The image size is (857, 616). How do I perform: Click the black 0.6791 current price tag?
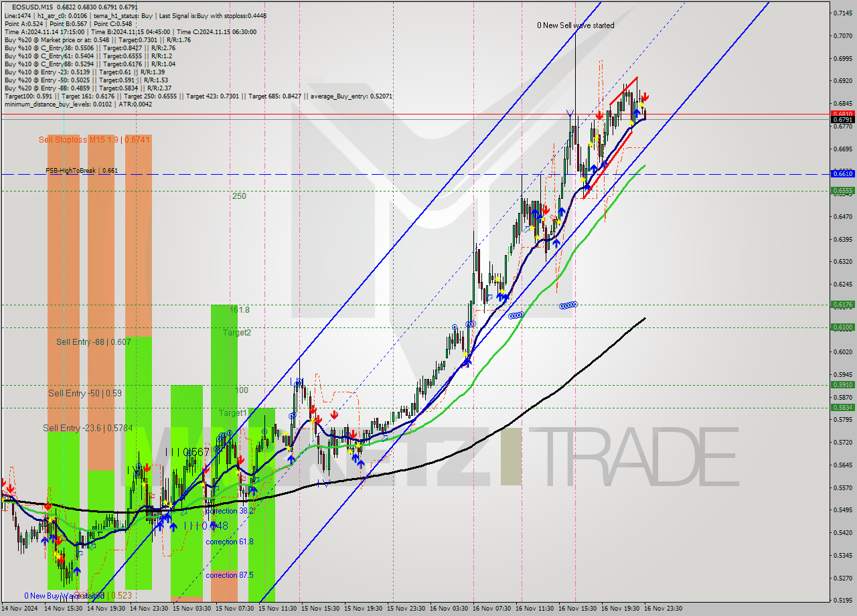pos(842,120)
